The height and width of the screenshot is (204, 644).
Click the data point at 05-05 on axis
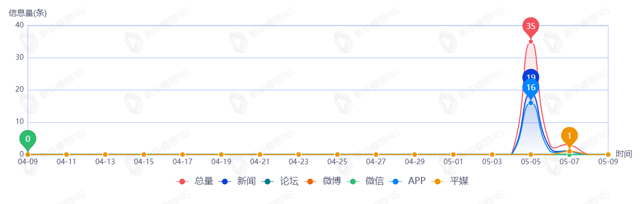(x=531, y=155)
